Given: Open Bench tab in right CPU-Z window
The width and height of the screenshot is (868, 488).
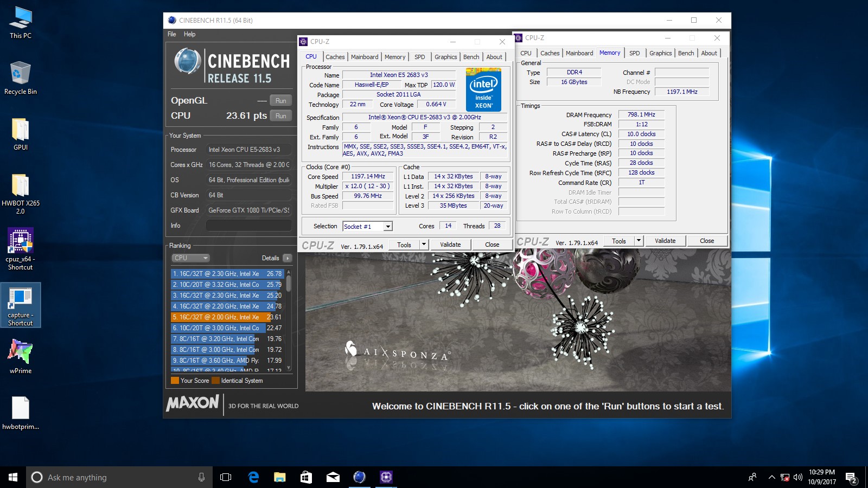Looking at the screenshot, I should tap(686, 53).
